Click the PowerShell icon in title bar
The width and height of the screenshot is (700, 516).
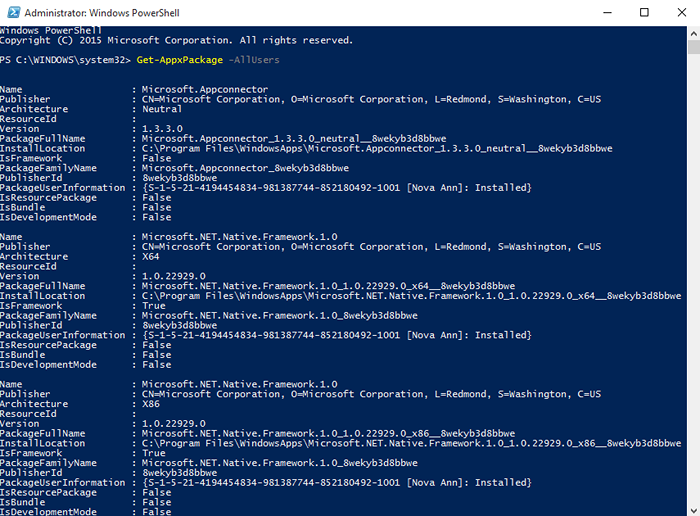pos(13,12)
